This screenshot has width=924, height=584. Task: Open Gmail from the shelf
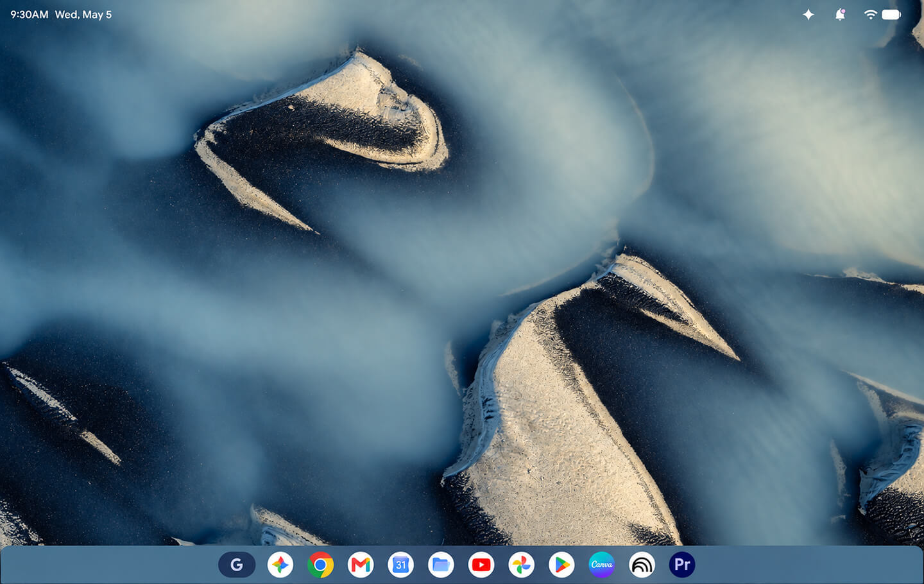(x=361, y=565)
